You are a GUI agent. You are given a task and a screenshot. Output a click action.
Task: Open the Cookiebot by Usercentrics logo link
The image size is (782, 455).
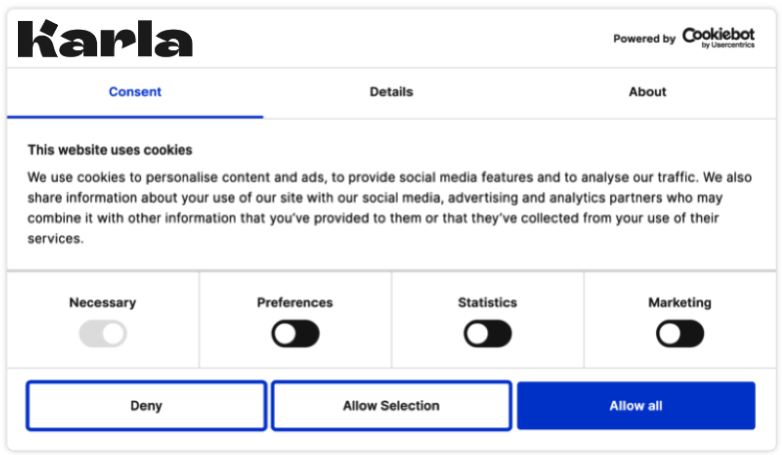[718, 38]
